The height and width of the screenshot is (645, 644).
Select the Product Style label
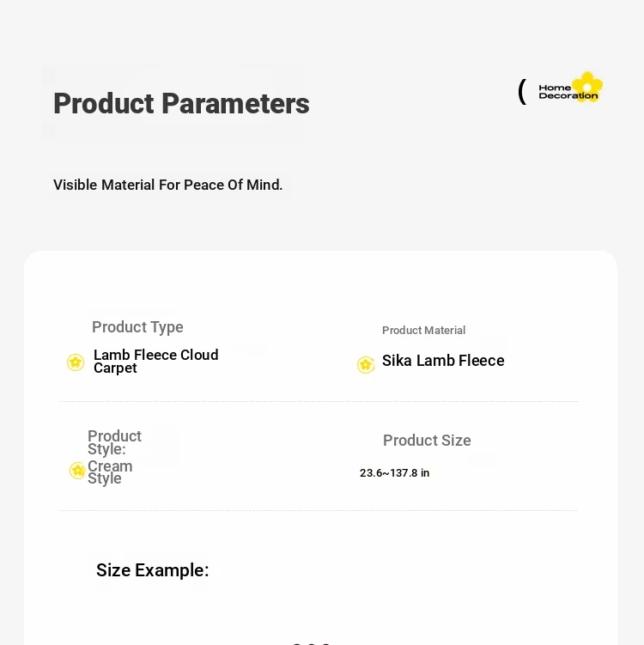[114, 442]
